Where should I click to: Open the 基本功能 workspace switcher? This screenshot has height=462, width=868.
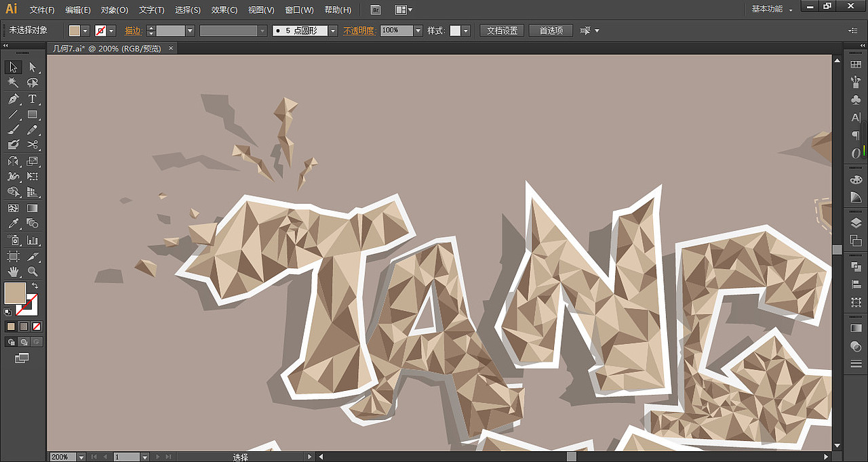tap(772, 9)
